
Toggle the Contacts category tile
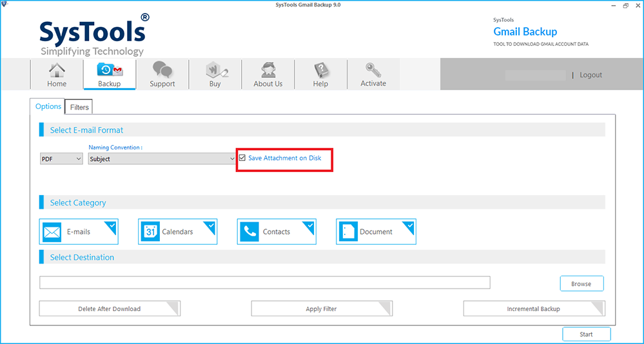click(x=277, y=231)
